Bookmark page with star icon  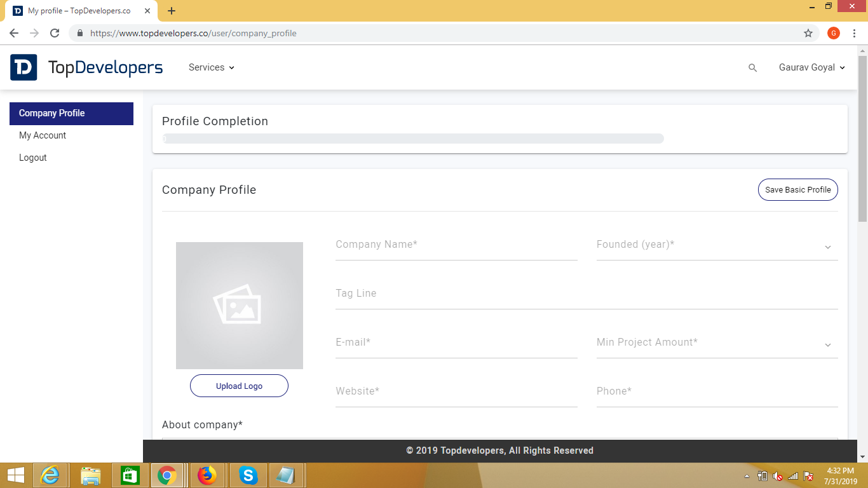808,33
